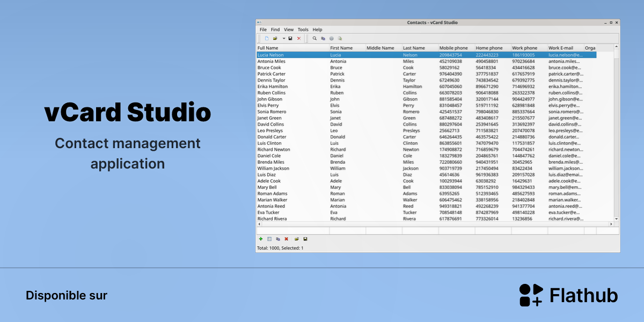Save the file using the top toolbar floppy icon

pyautogui.click(x=290, y=39)
